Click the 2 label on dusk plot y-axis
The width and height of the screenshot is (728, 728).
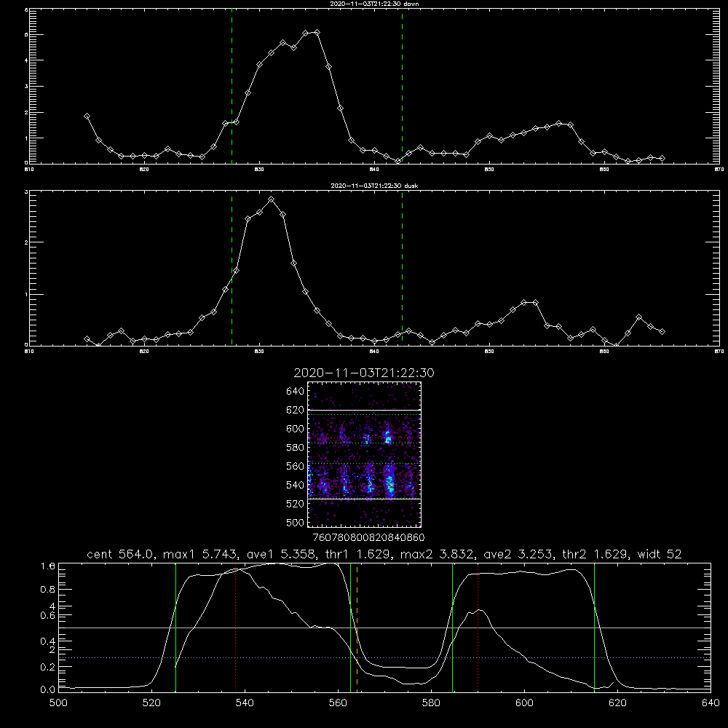click(26, 242)
